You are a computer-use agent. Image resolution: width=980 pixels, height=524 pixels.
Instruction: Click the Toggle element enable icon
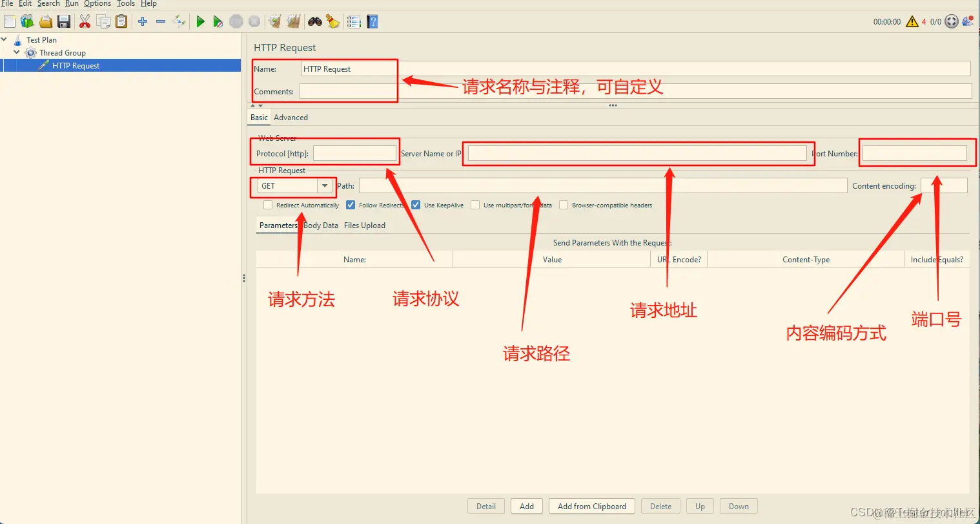click(x=179, y=21)
